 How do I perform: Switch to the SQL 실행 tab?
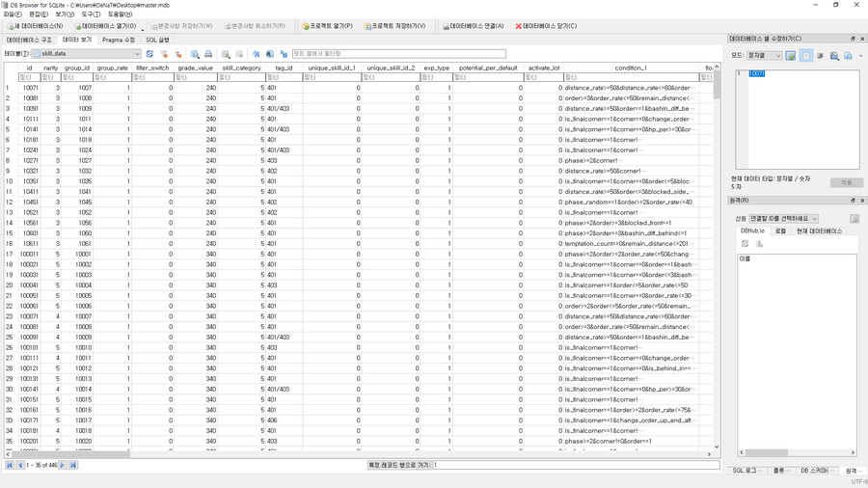(158, 40)
